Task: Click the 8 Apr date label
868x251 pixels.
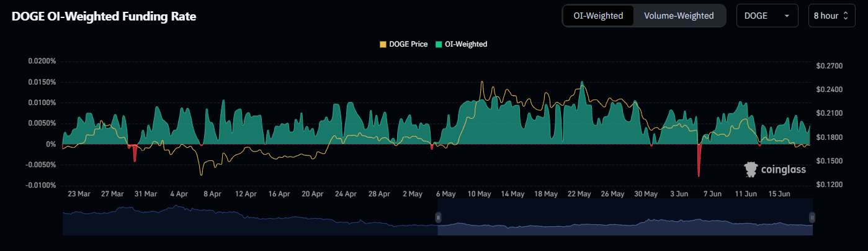Action: click(x=212, y=194)
